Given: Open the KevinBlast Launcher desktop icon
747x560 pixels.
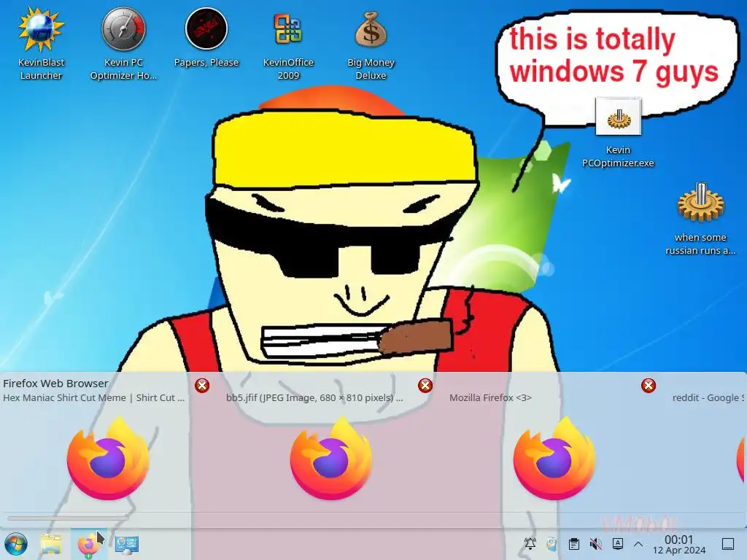Looking at the screenshot, I should [41, 43].
